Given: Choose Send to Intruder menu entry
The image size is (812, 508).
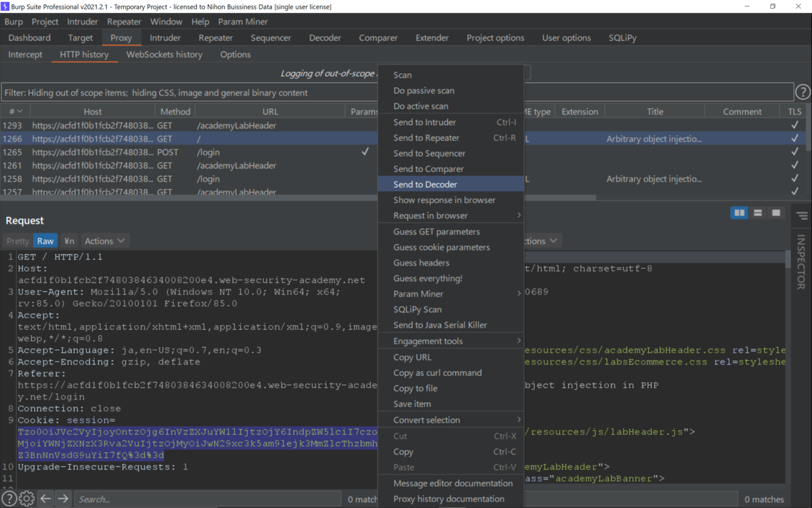Looking at the screenshot, I should coord(451,122).
